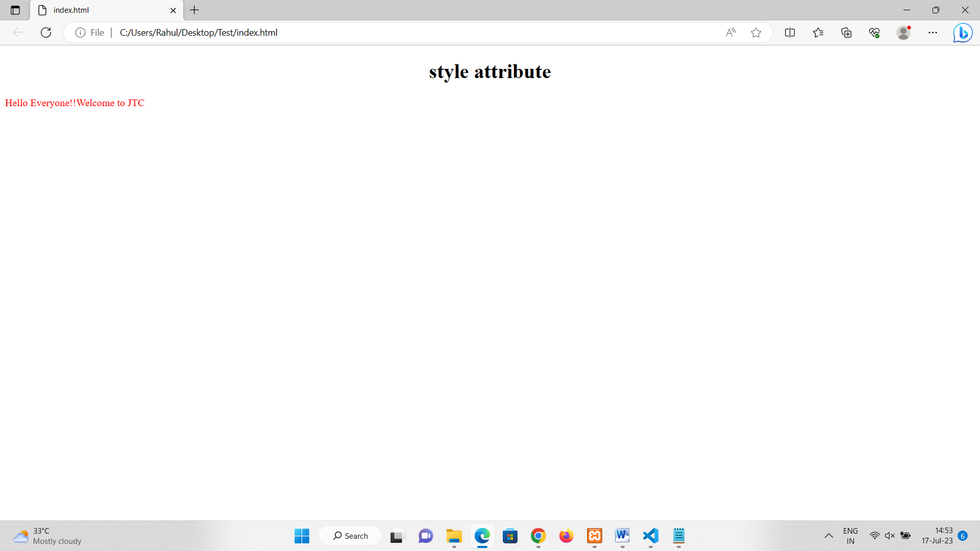980x551 pixels.
Task: Open Microsoft Store from the taskbar
Action: (x=510, y=536)
